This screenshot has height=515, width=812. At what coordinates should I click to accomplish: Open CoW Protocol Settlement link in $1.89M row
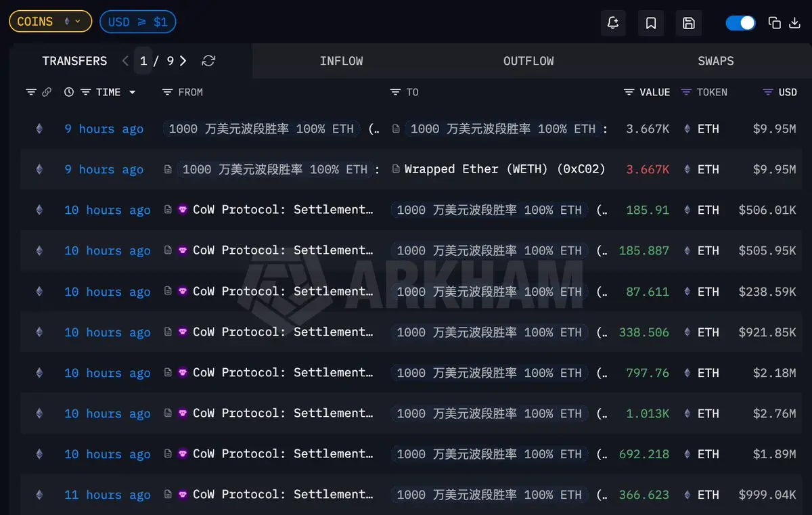283,454
